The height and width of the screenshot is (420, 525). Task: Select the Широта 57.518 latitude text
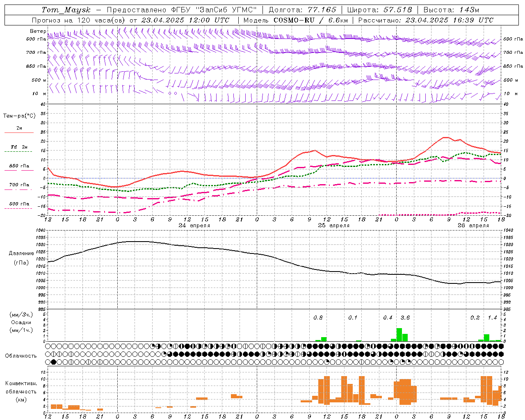[379, 10]
